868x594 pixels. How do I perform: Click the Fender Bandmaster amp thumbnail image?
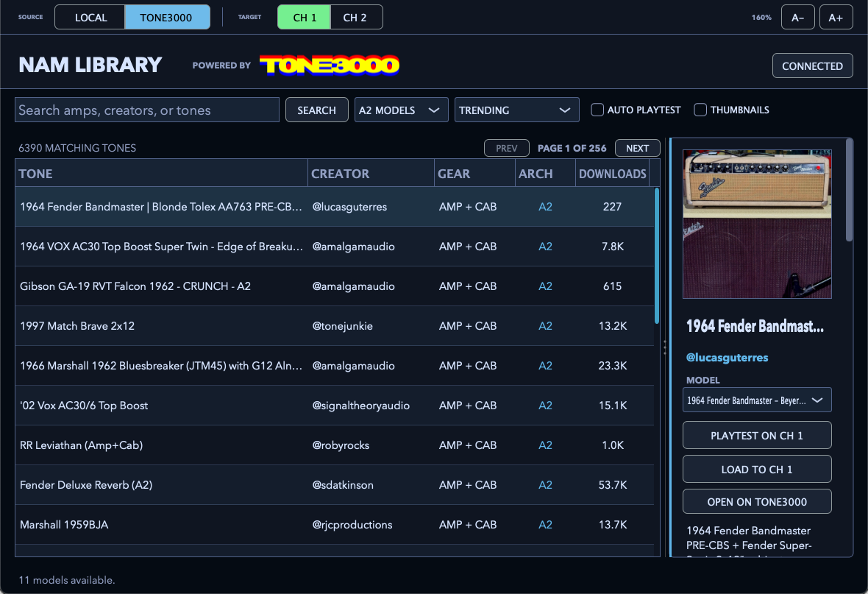[757, 224]
